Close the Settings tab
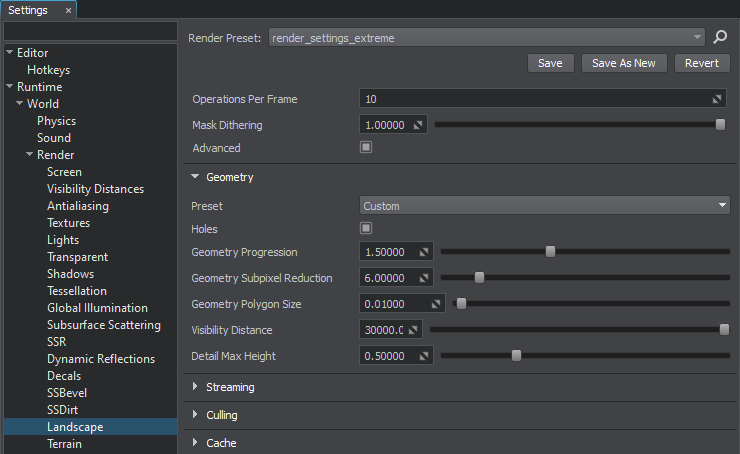740x454 pixels. [68, 10]
